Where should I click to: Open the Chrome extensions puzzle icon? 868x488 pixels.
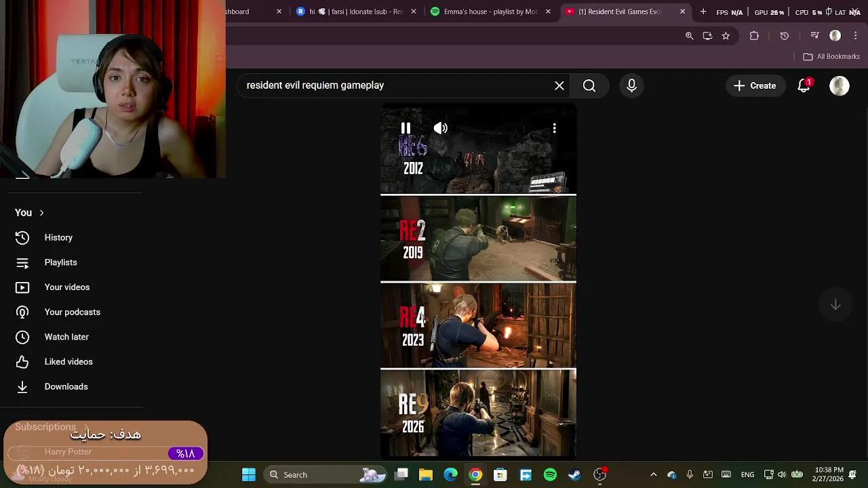pyautogui.click(x=754, y=36)
